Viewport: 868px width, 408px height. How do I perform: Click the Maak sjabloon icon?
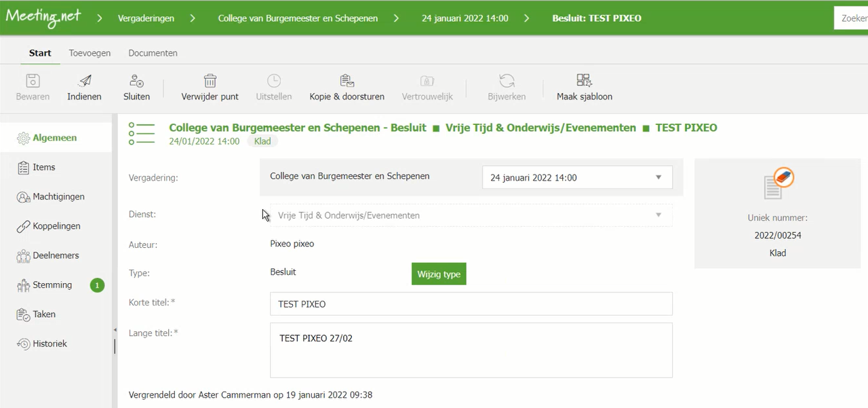click(584, 81)
